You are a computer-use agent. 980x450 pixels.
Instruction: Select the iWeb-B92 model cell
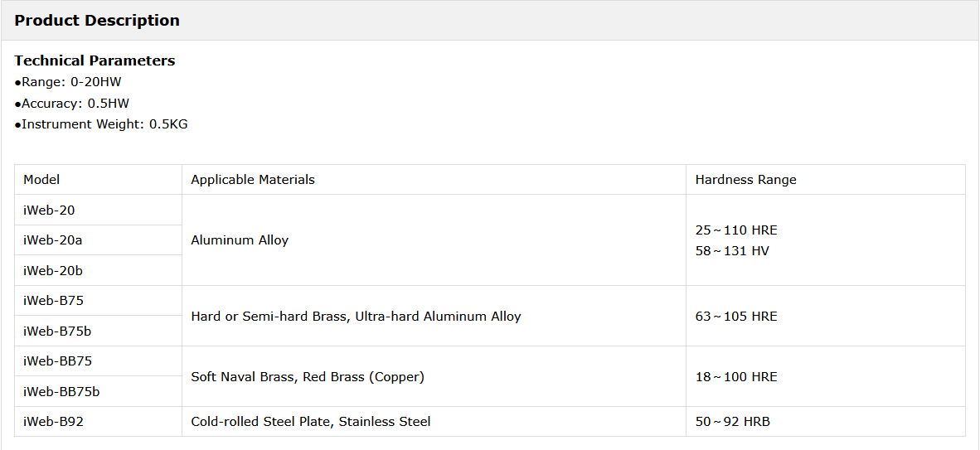pyautogui.click(x=53, y=422)
